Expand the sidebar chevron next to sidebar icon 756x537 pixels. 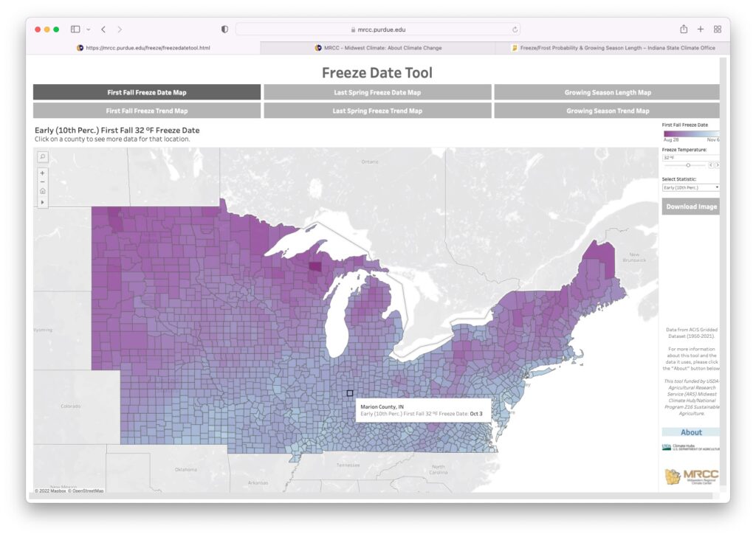click(x=90, y=29)
